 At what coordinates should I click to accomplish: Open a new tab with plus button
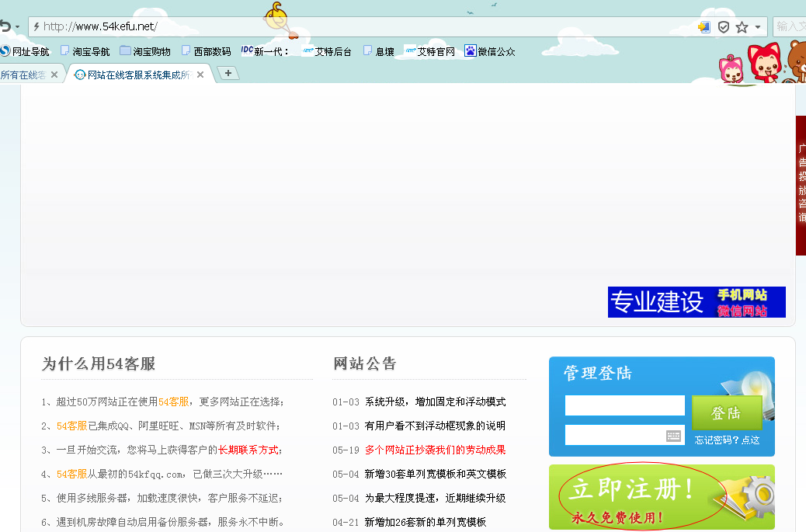228,73
